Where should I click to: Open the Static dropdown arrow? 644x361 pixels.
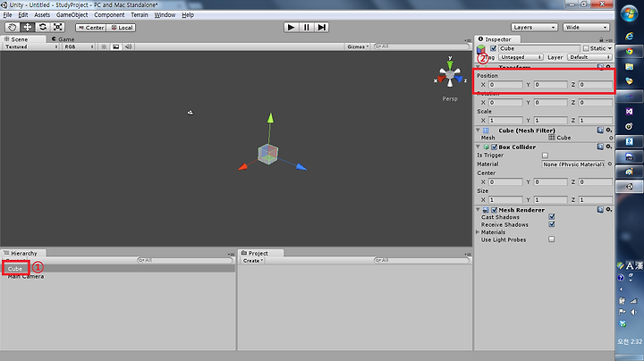pos(609,48)
